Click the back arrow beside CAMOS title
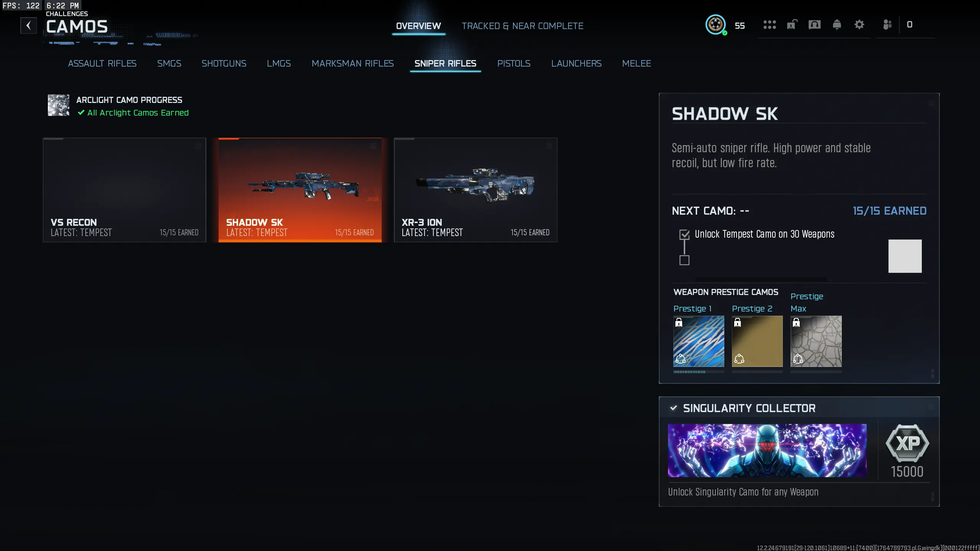This screenshot has width=980, height=551. (28, 26)
